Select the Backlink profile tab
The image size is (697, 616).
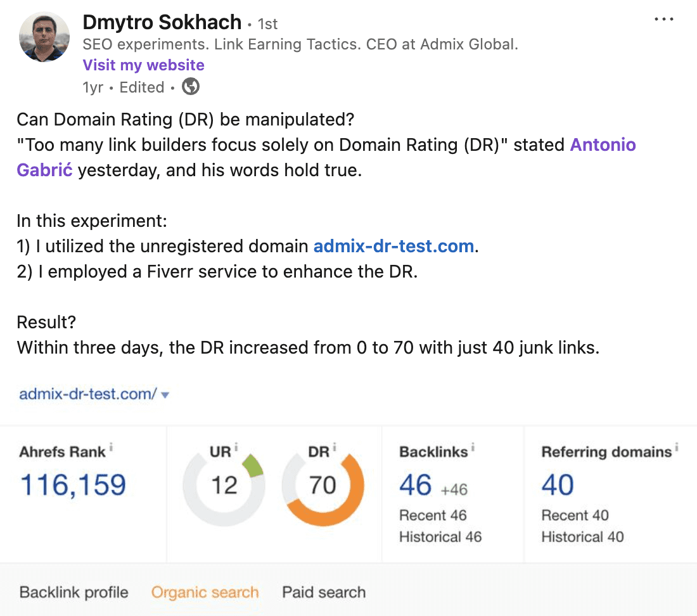coord(74,592)
